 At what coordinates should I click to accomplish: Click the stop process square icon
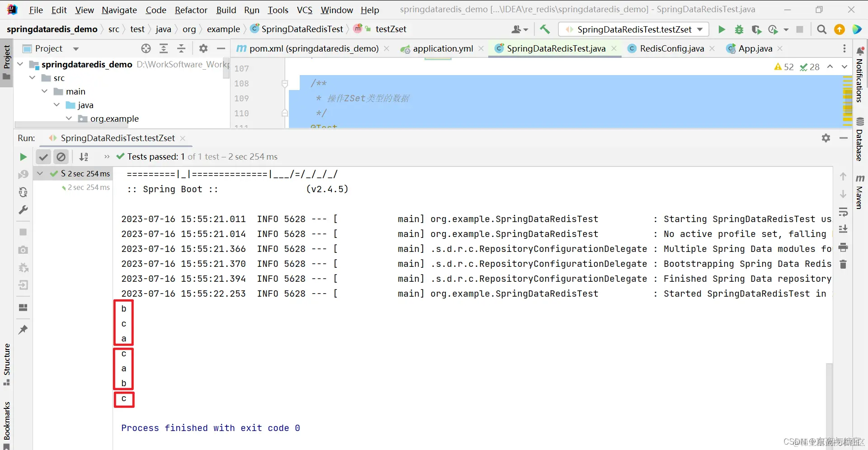[x=800, y=29]
